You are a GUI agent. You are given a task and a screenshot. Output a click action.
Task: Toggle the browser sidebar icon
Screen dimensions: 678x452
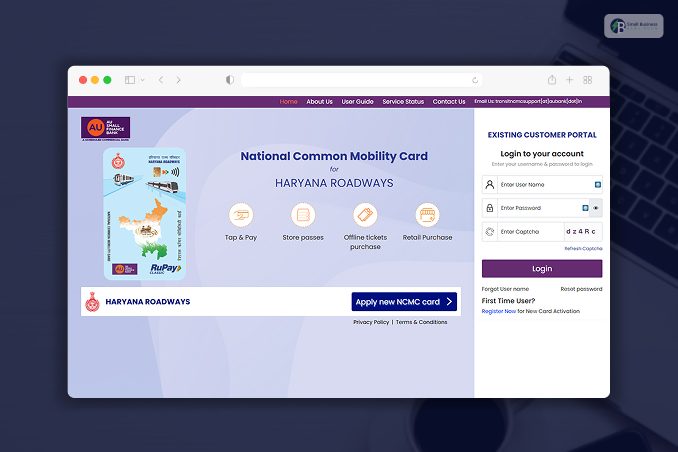[130, 80]
